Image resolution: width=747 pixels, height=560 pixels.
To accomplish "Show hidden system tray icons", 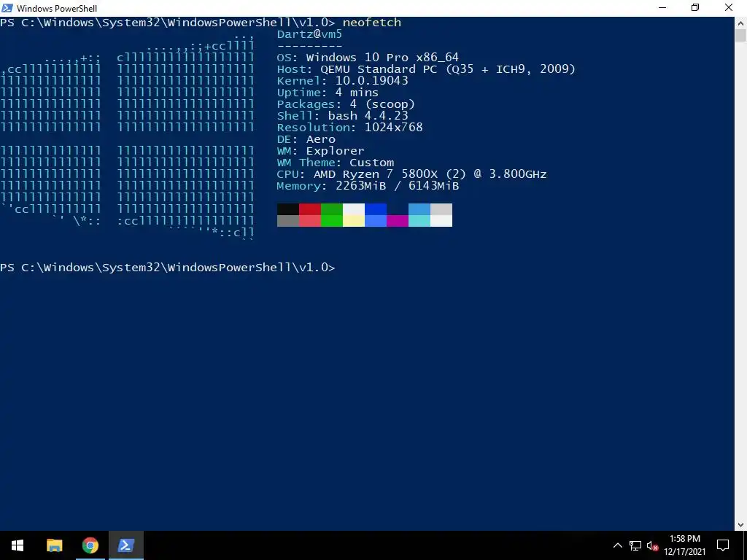I will [x=617, y=545].
